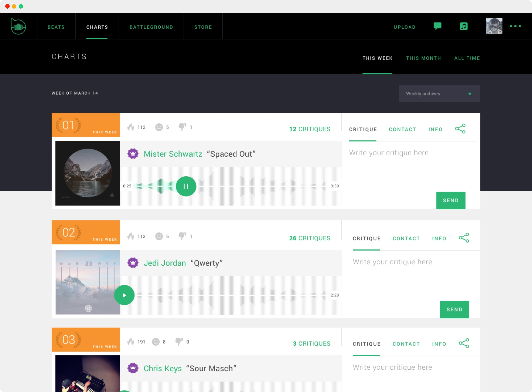Share the Sour Masch track
This screenshot has width=532, height=392.
point(464,343)
